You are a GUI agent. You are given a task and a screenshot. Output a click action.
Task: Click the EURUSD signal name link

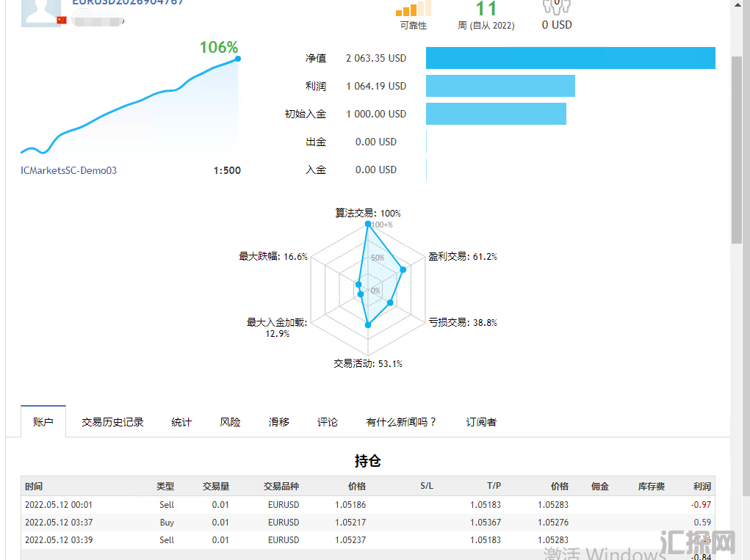[x=128, y=2]
